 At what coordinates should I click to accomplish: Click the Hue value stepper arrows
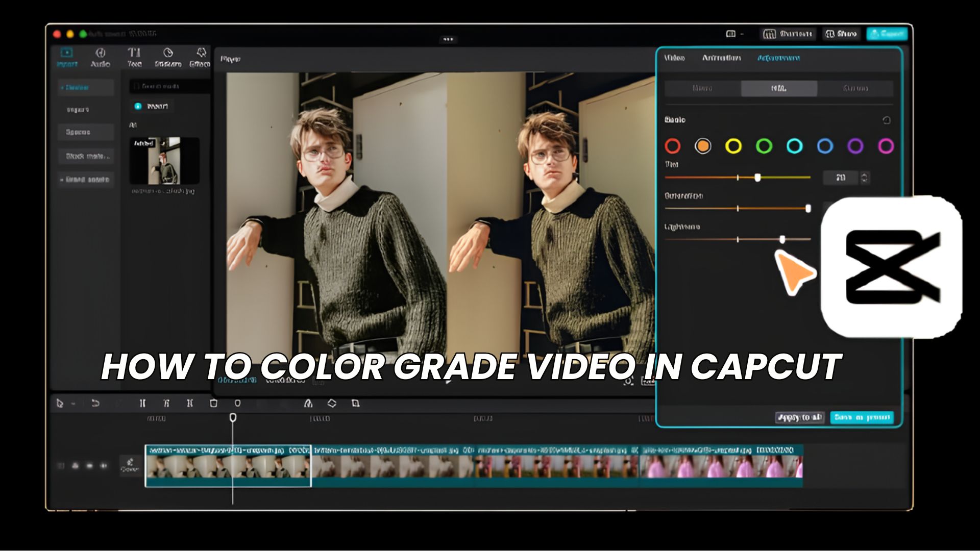click(x=865, y=178)
